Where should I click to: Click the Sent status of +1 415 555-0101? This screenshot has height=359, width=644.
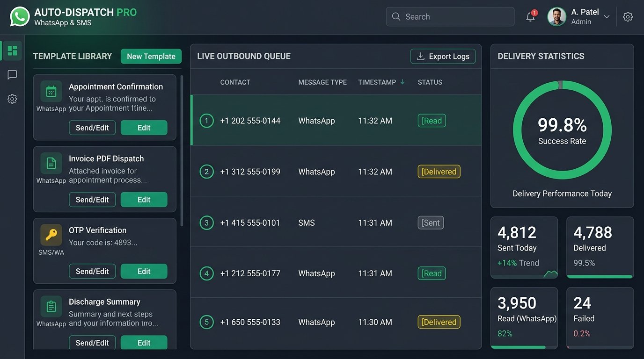[x=431, y=223]
